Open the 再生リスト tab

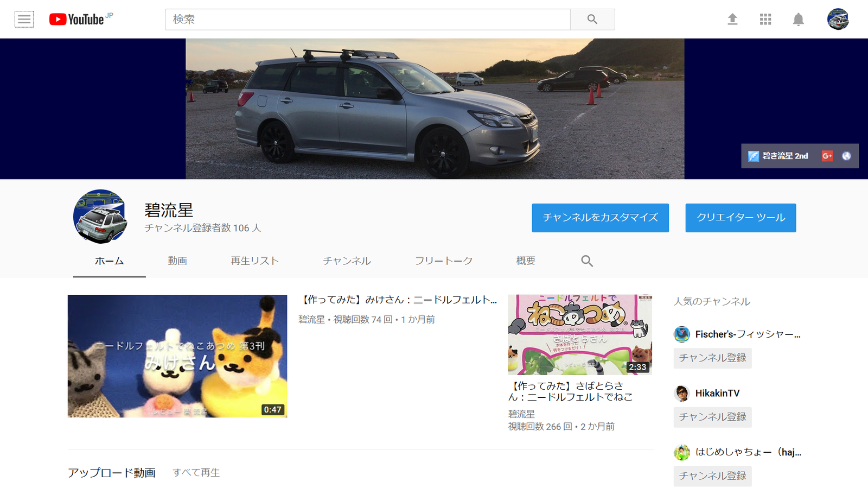[x=255, y=261]
